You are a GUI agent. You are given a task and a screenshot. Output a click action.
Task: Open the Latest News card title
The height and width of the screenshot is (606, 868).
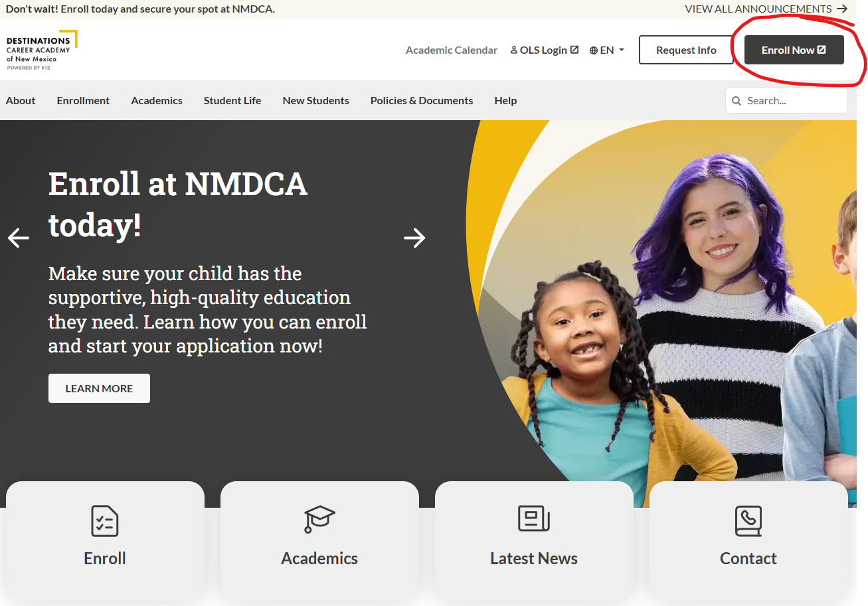pyautogui.click(x=534, y=559)
